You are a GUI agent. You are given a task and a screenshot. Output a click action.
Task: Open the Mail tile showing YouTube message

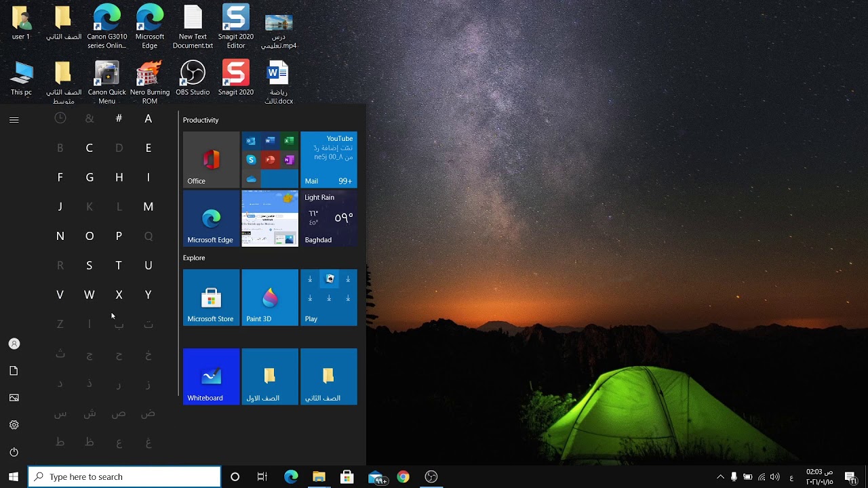[x=328, y=159]
